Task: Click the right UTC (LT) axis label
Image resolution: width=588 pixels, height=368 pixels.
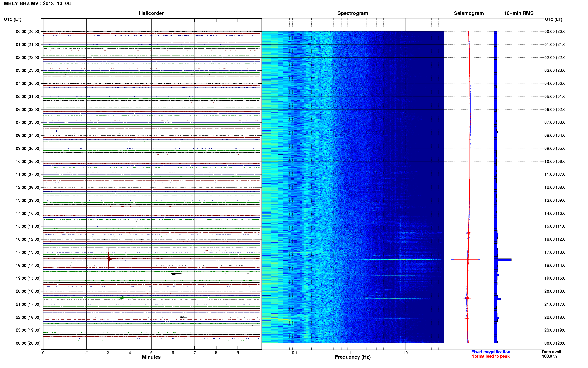Action: pyautogui.click(x=553, y=19)
